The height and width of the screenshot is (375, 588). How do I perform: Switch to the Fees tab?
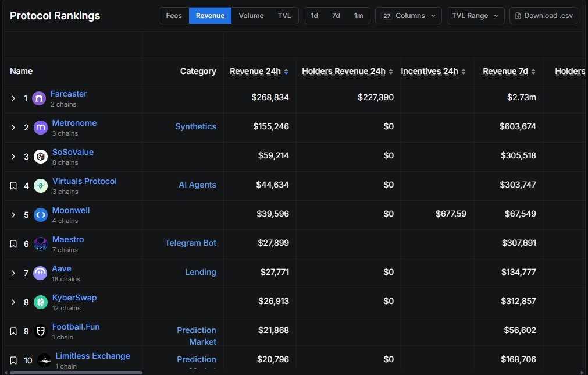click(x=174, y=16)
